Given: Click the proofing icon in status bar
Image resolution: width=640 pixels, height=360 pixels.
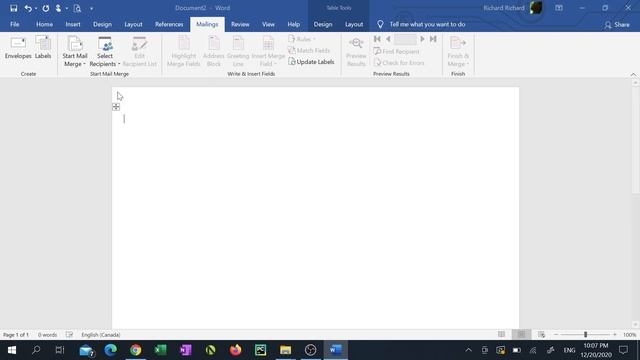Looking at the screenshot, I should tap(69, 335).
